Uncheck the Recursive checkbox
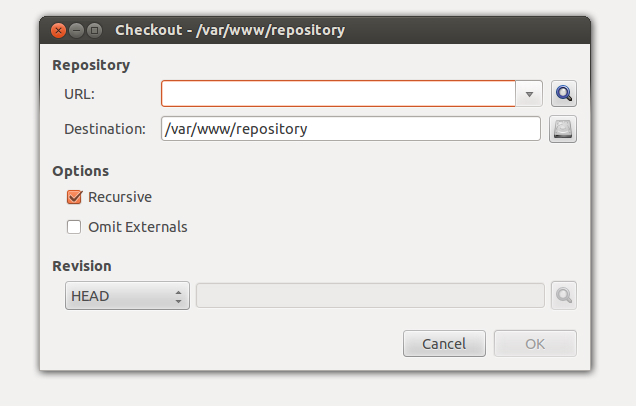The image size is (636, 406). point(74,197)
